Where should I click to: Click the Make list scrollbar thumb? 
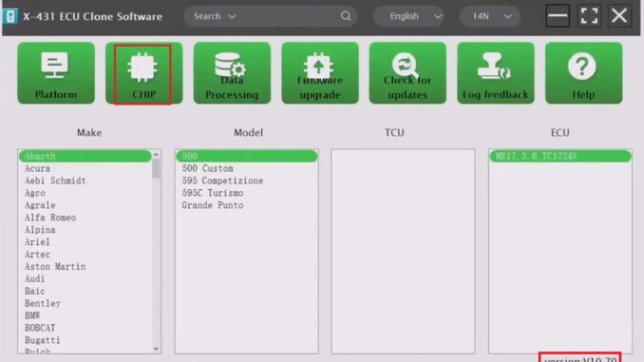click(x=156, y=168)
